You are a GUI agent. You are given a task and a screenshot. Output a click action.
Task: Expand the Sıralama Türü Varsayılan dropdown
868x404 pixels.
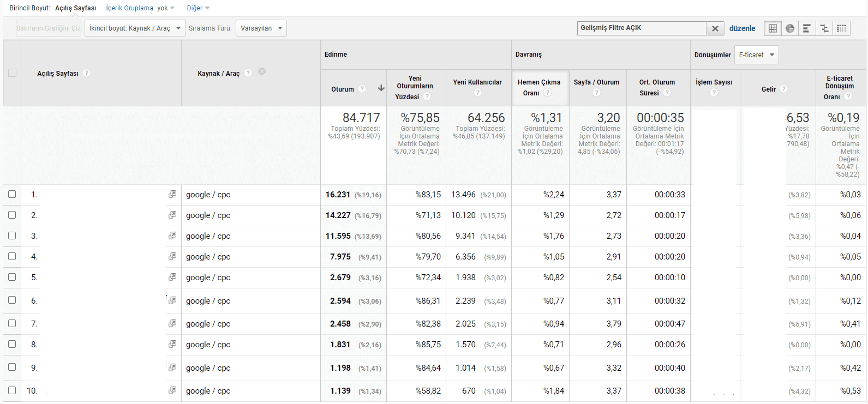[261, 28]
